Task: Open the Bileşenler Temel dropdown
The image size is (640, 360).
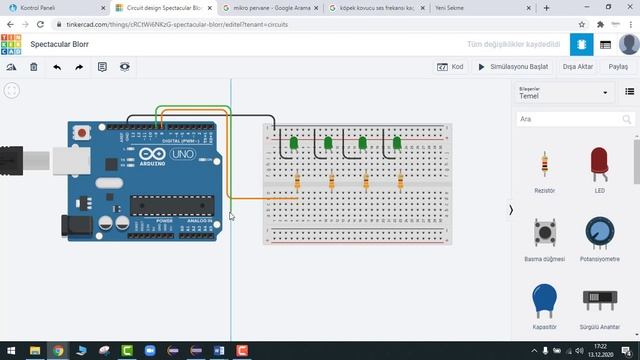Action: tap(563, 93)
